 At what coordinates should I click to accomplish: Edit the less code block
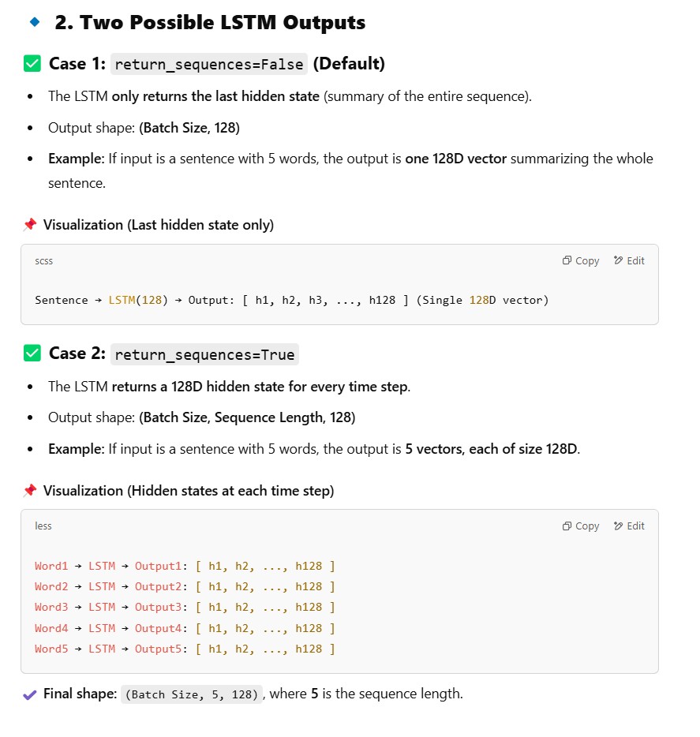pos(628,526)
